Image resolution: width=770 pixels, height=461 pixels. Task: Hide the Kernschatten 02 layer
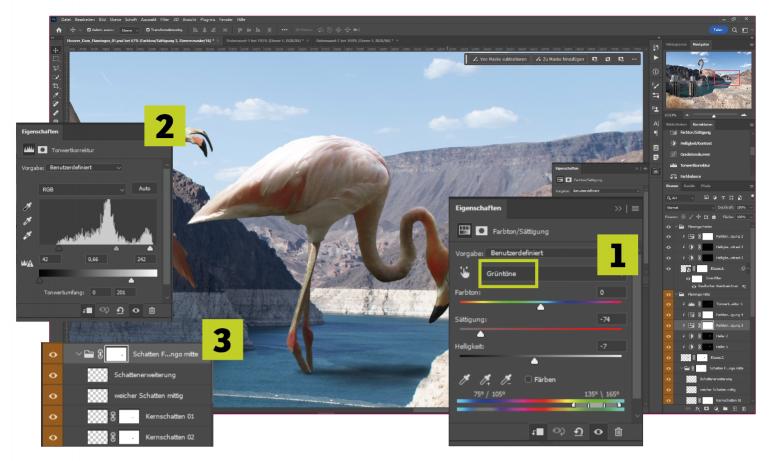pos(53,437)
